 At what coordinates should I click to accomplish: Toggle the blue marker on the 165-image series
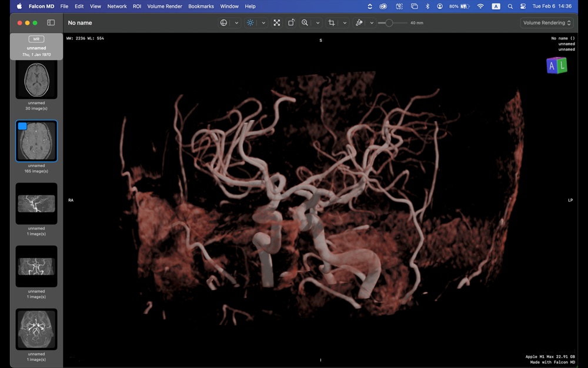[x=22, y=126]
